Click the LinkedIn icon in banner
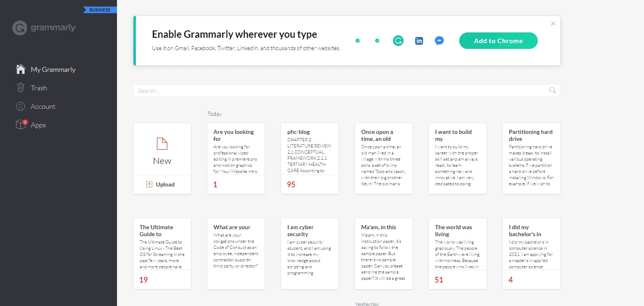This screenshot has width=644, height=306. pos(419,41)
